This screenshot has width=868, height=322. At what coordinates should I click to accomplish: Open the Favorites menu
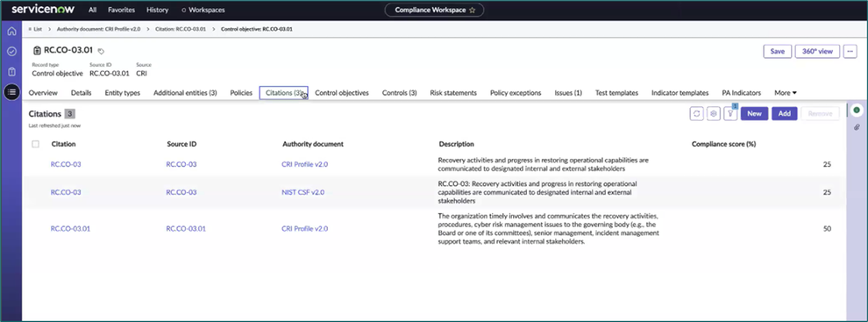[x=121, y=10]
